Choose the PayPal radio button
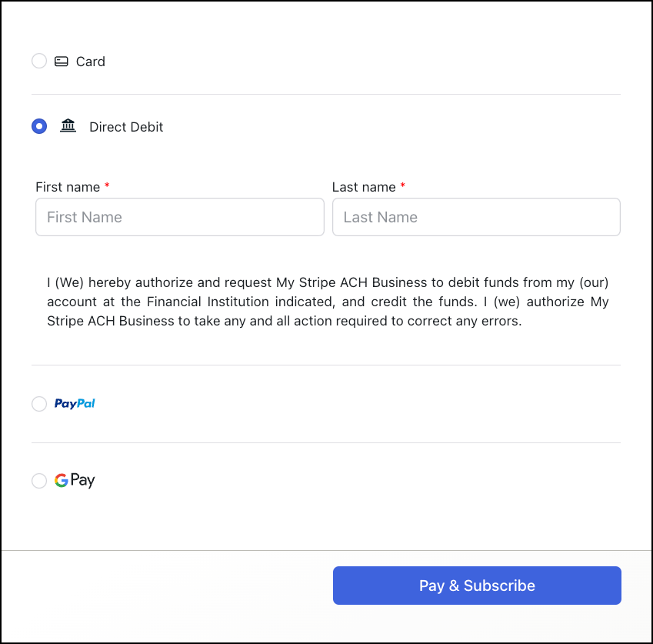653x644 pixels. click(x=39, y=404)
